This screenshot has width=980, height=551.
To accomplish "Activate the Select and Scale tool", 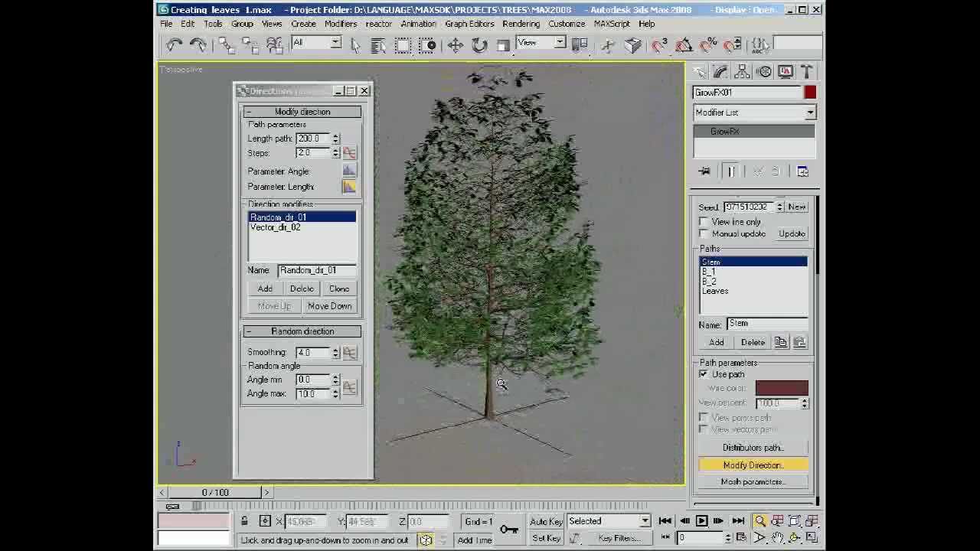I will pyautogui.click(x=503, y=45).
